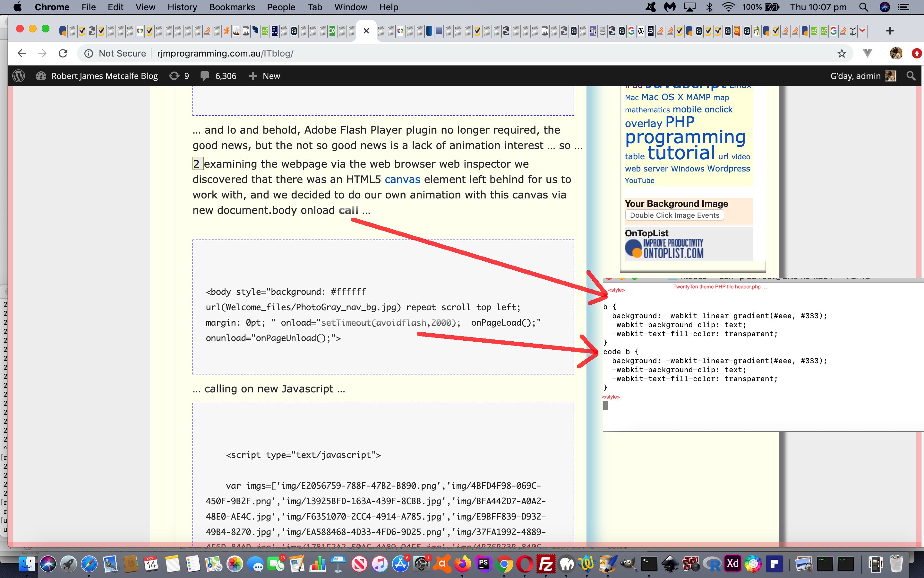Open the WordPress logo menu

click(19, 76)
